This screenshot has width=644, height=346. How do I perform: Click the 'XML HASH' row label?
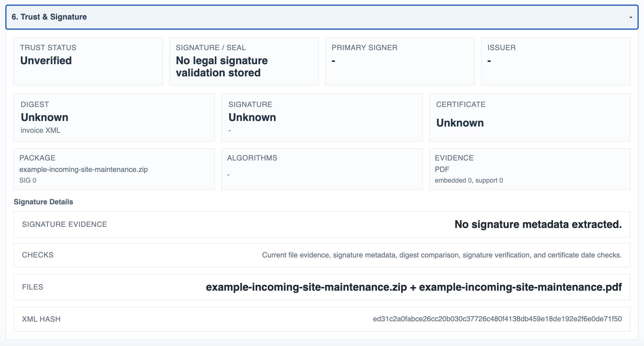click(x=41, y=319)
